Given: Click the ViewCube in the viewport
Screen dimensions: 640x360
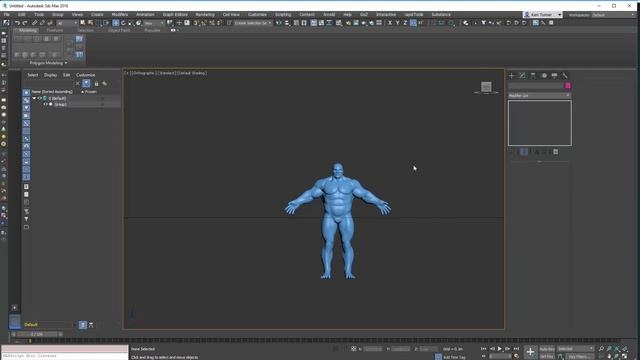Looking at the screenshot, I should 486,87.
